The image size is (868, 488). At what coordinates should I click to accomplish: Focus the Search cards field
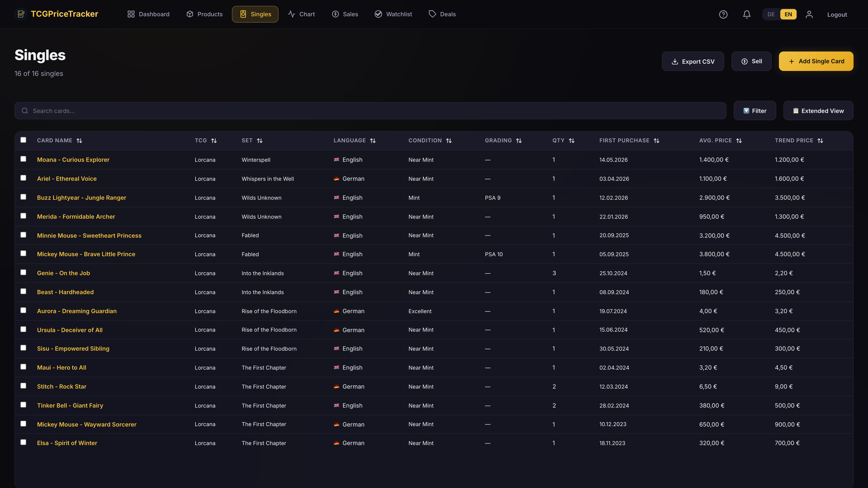(x=370, y=111)
